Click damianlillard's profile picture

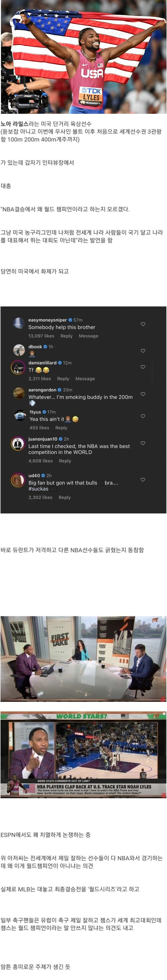pyautogui.click(x=18, y=367)
